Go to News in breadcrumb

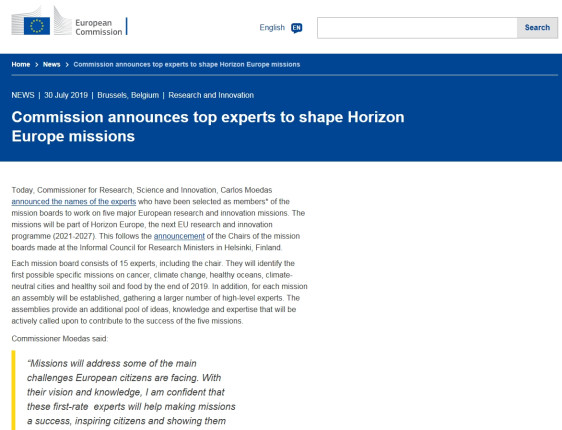point(52,64)
